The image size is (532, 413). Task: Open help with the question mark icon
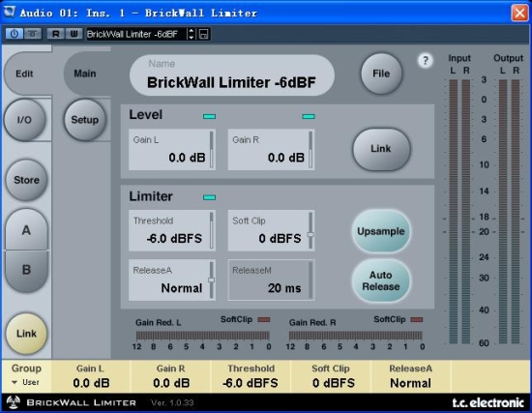[x=426, y=61]
